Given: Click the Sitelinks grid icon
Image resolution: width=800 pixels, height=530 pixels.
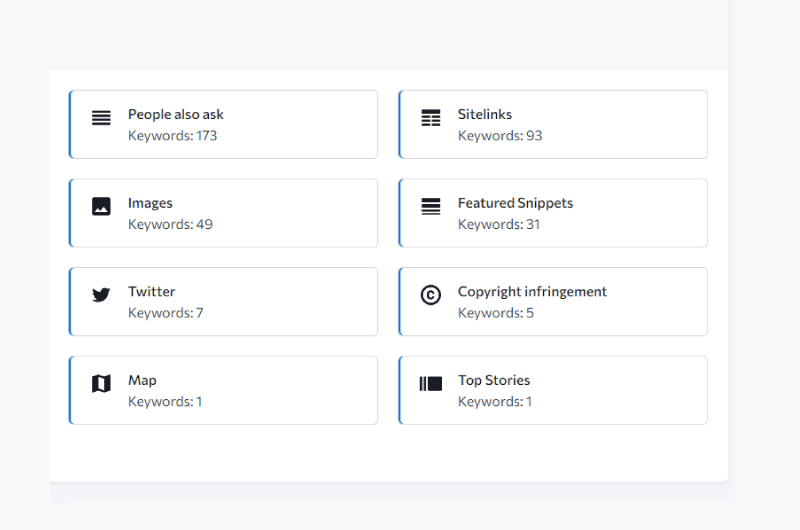Looking at the screenshot, I should pos(431,118).
